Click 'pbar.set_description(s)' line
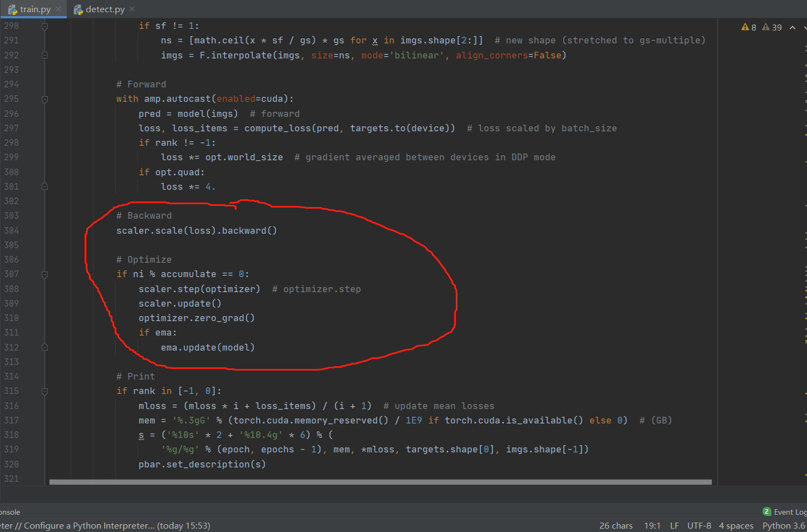Viewport: 807px width, 532px height. 202,464
